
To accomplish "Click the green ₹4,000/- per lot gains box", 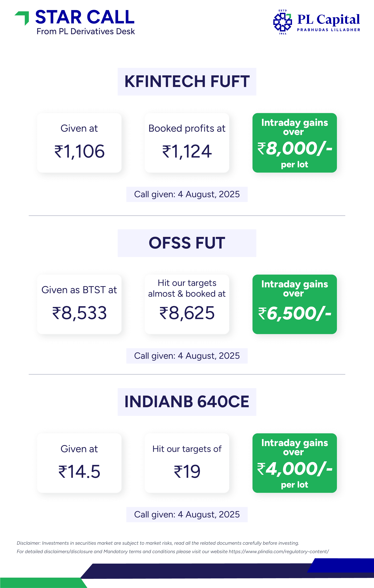I will coord(295,463).
